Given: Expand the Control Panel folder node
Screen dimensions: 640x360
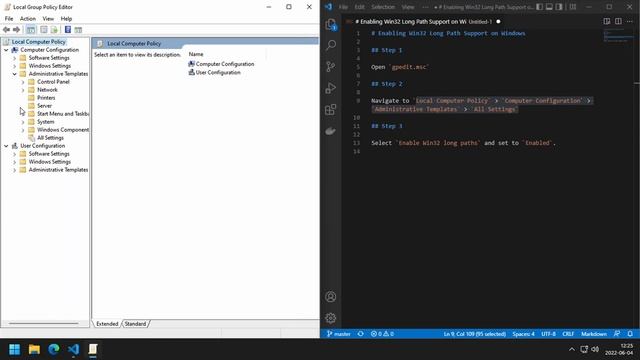Looking at the screenshot, I should pos(23,82).
